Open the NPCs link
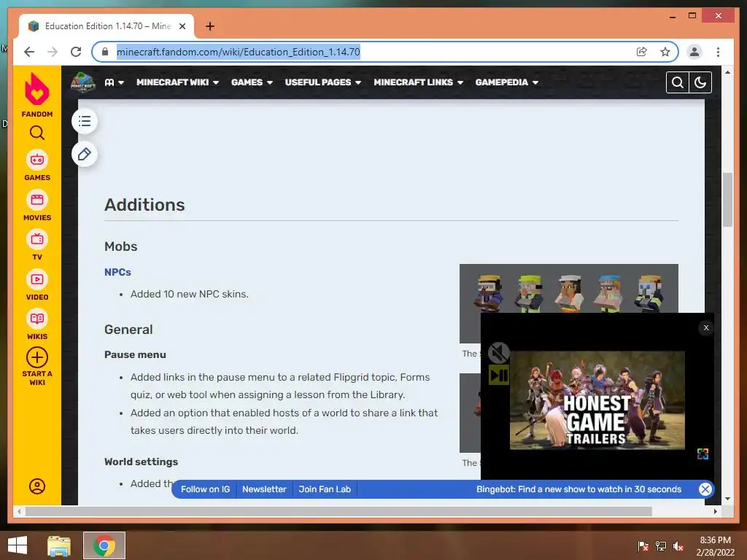This screenshot has width=747, height=560. [x=117, y=272]
